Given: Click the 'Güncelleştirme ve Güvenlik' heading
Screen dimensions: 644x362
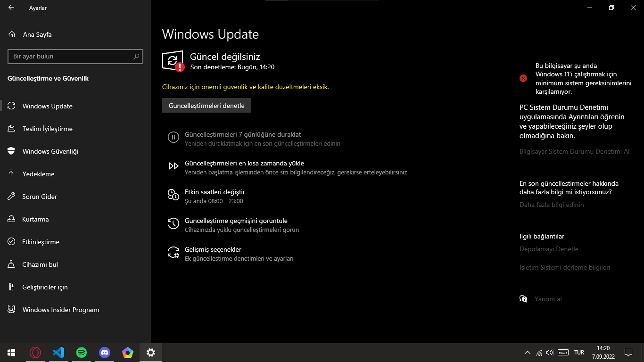Looking at the screenshot, I should click(x=48, y=79).
